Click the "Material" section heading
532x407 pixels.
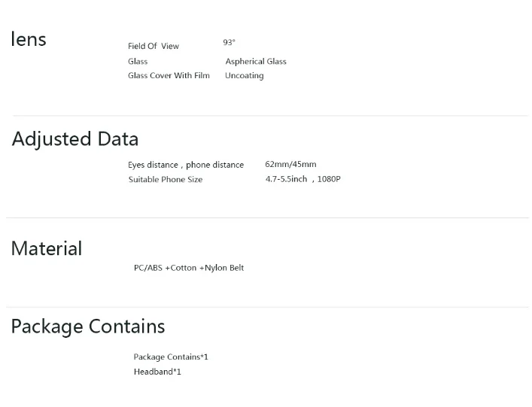47,249
